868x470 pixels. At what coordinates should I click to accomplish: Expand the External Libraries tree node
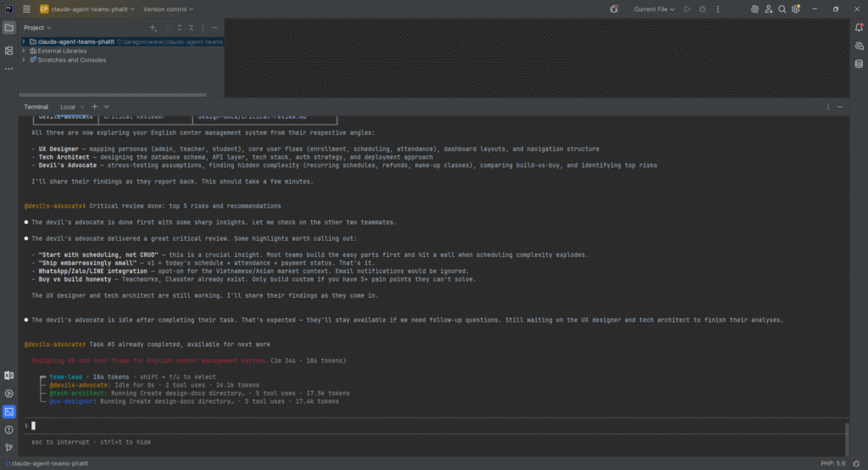pos(24,51)
